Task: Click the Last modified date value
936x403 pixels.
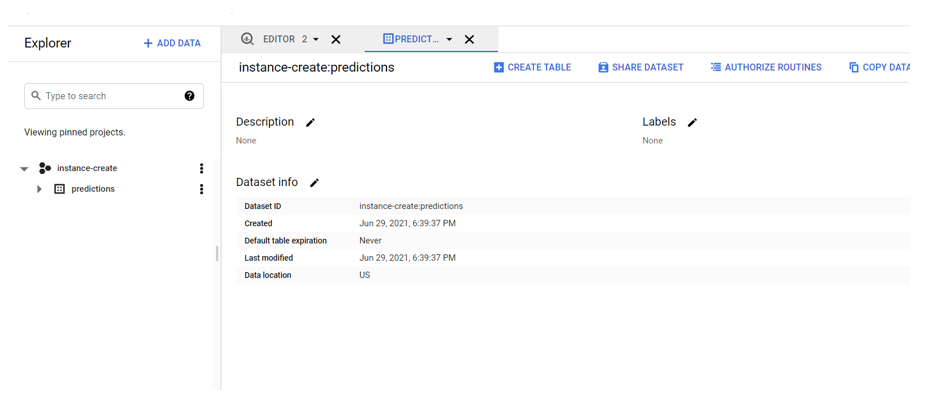Action: tap(408, 258)
